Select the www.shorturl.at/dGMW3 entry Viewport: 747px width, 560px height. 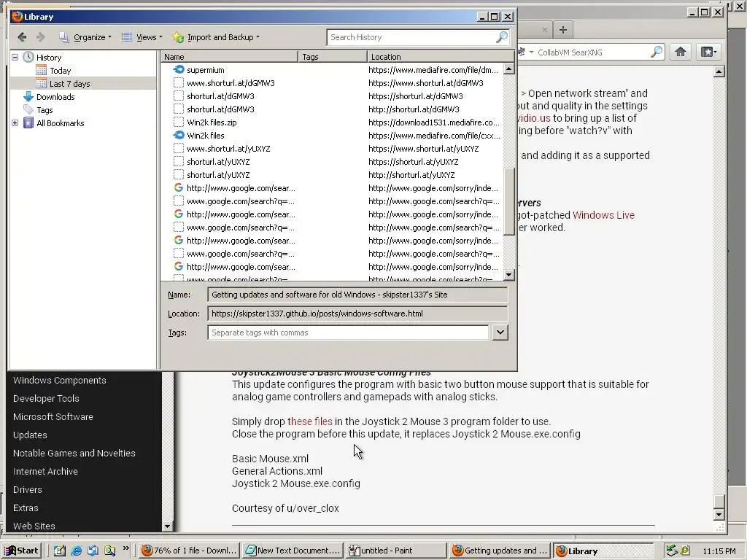tap(231, 83)
